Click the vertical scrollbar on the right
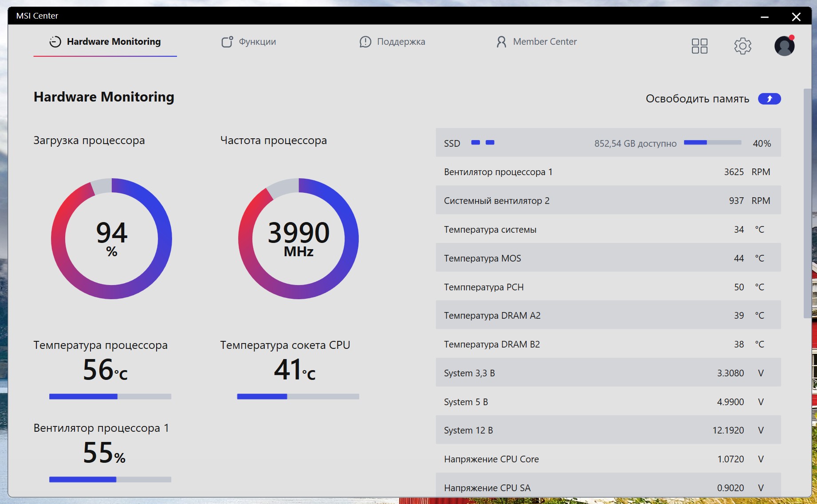 807,203
